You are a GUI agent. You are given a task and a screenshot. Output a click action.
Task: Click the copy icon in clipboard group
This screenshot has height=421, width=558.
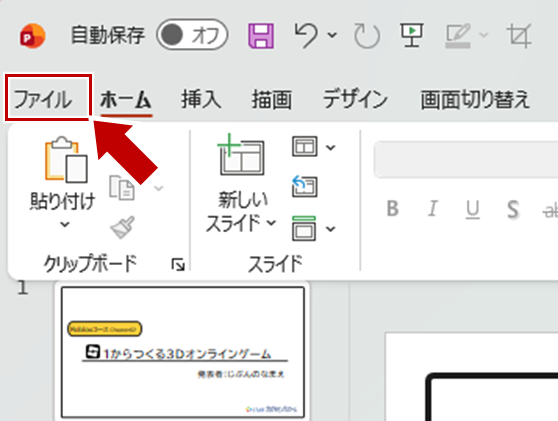[x=122, y=187]
